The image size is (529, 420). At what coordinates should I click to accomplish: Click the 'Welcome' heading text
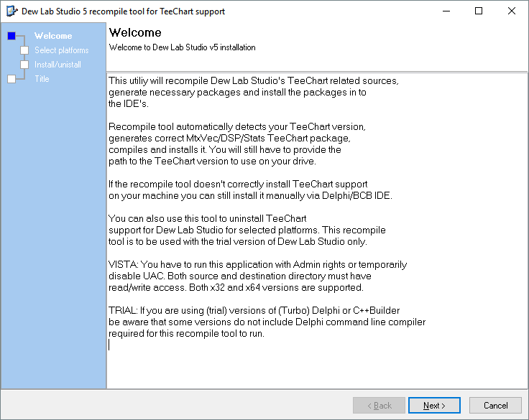[135, 32]
